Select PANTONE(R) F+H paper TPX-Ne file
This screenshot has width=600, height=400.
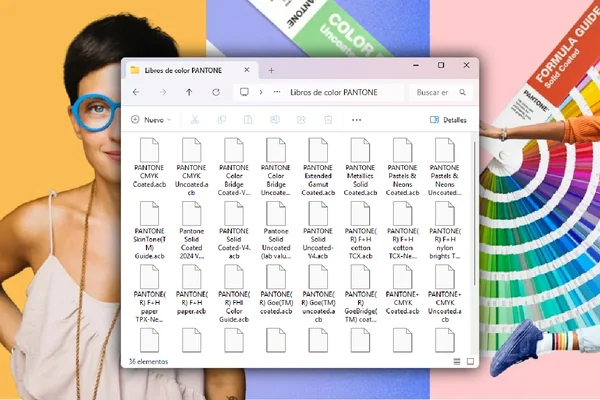(x=149, y=294)
